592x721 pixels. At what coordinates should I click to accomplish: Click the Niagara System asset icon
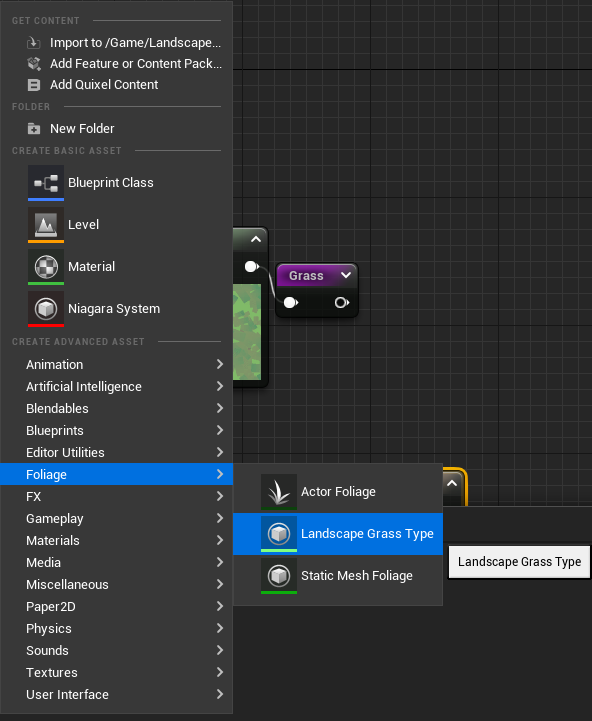[x=46, y=309]
